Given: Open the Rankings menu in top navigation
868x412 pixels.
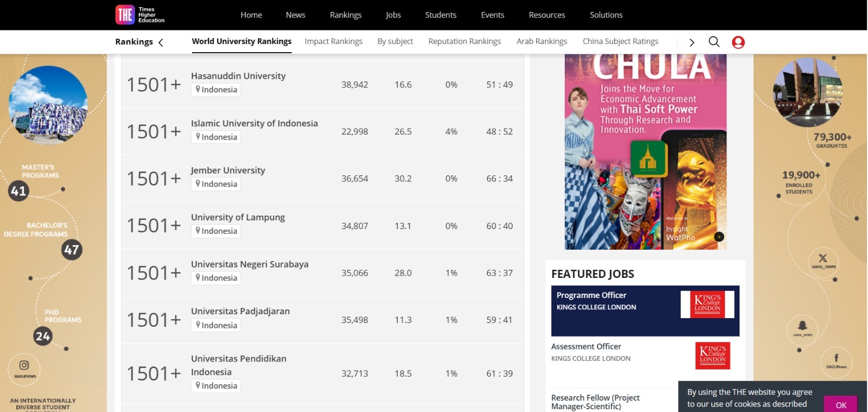Looking at the screenshot, I should (x=346, y=15).
